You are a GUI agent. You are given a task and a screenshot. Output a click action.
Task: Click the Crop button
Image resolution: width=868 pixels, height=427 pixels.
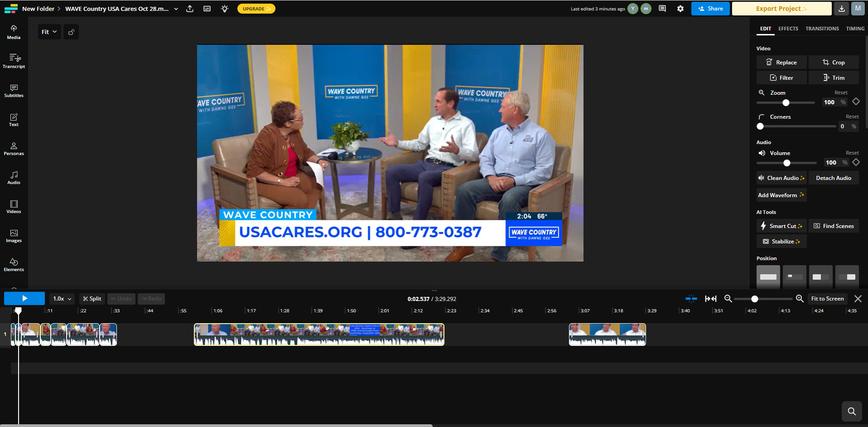point(834,63)
